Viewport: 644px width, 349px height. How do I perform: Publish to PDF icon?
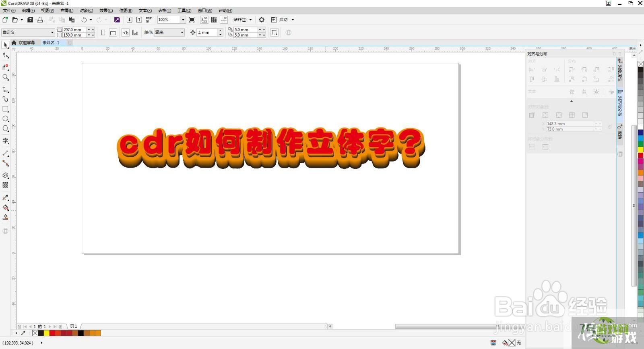(149, 19)
